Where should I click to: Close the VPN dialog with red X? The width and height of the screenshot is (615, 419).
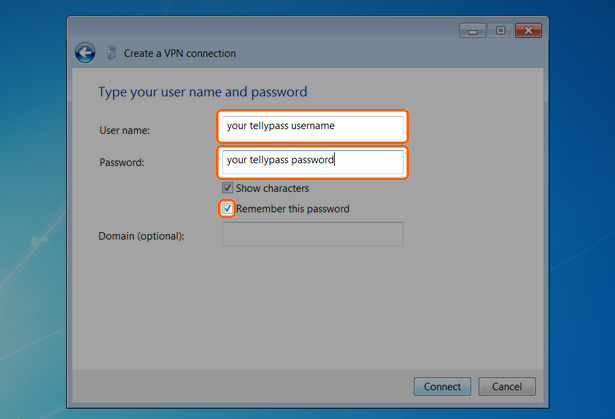(x=528, y=31)
